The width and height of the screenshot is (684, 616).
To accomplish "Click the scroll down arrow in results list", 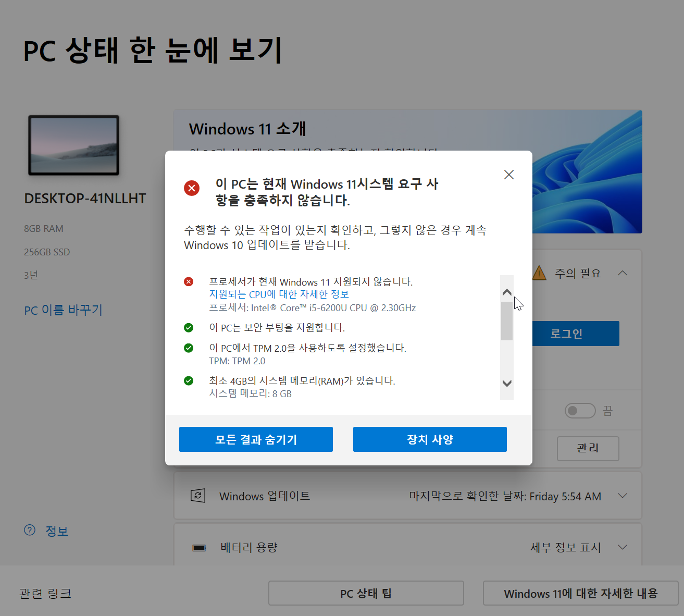I will [507, 383].
